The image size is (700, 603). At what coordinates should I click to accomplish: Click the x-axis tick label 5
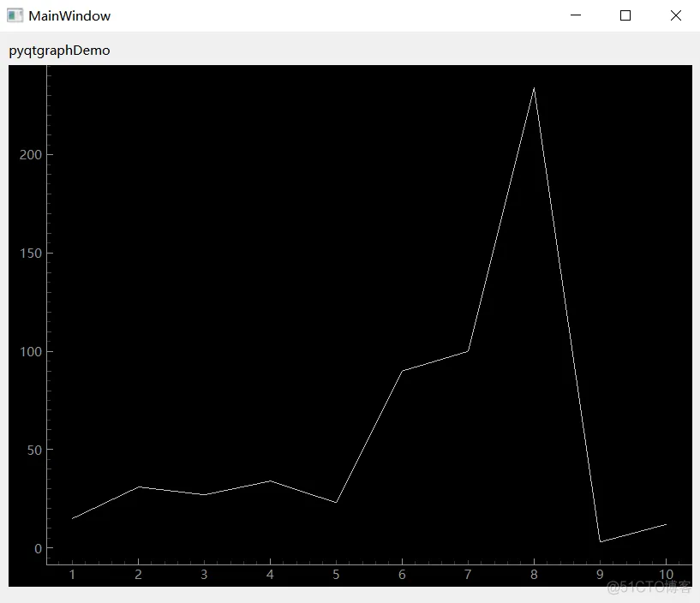point(336,575)
